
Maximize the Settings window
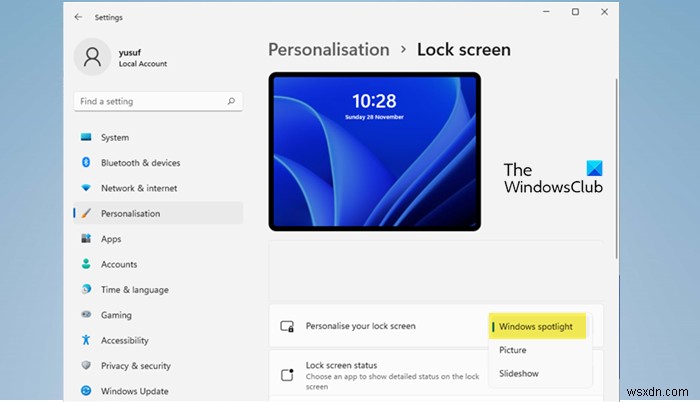tap(575, 12)
